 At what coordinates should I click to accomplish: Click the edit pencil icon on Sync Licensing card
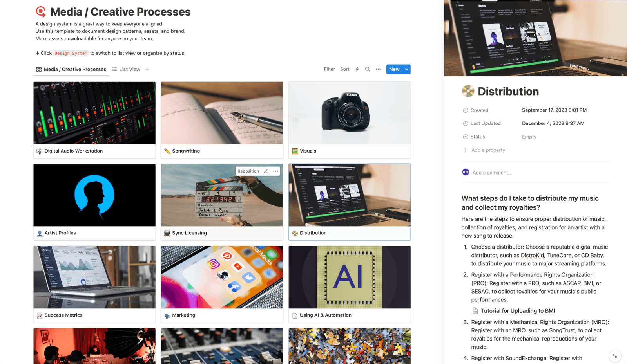(x=266, y=171)
